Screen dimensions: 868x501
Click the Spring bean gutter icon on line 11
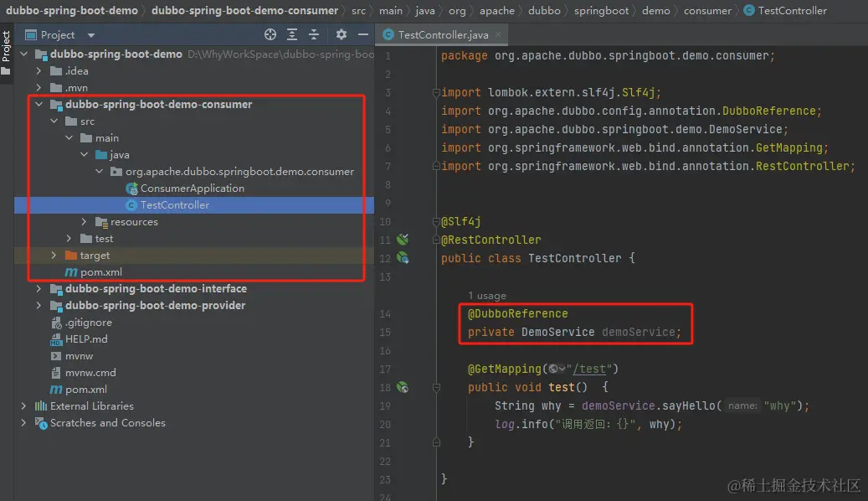tap(403, 240)
